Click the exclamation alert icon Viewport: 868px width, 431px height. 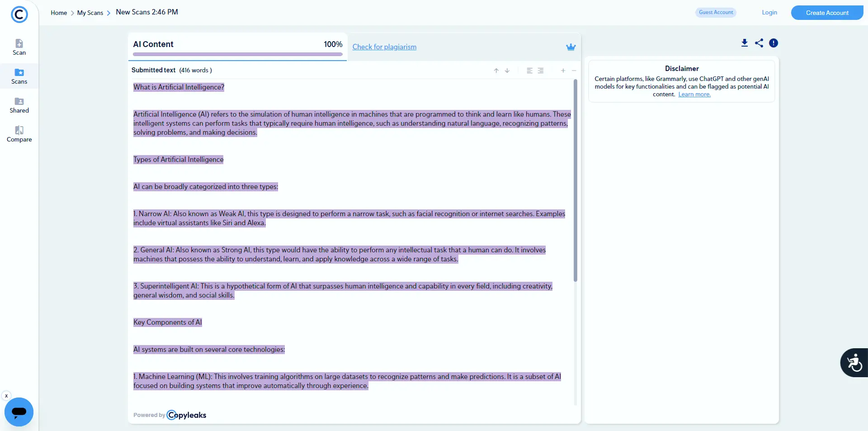(774, 43)
